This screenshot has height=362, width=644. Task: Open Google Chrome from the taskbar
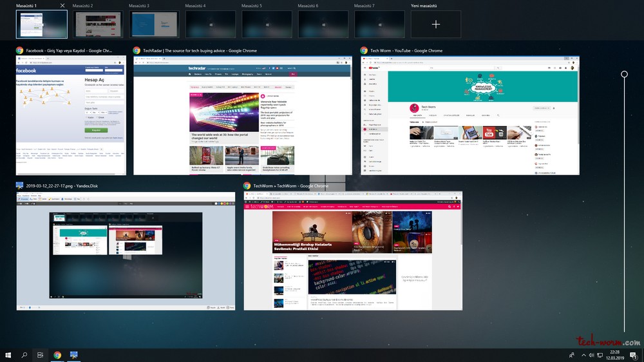57,355
